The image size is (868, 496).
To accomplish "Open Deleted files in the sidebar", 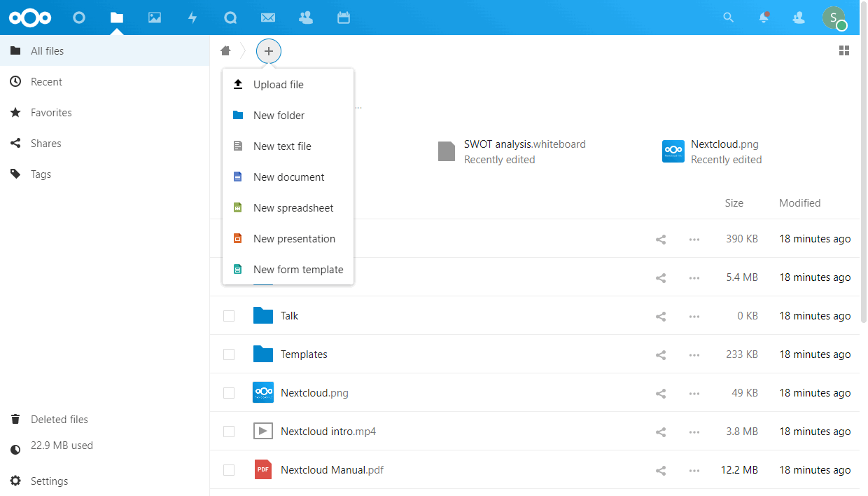I will [59, 420].
